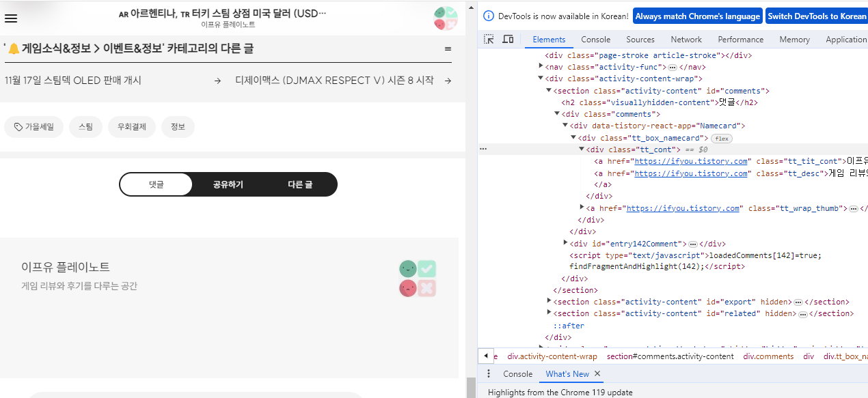The image size is (868, 398).
Task: Open the category list menu icon
Action: 448,49
